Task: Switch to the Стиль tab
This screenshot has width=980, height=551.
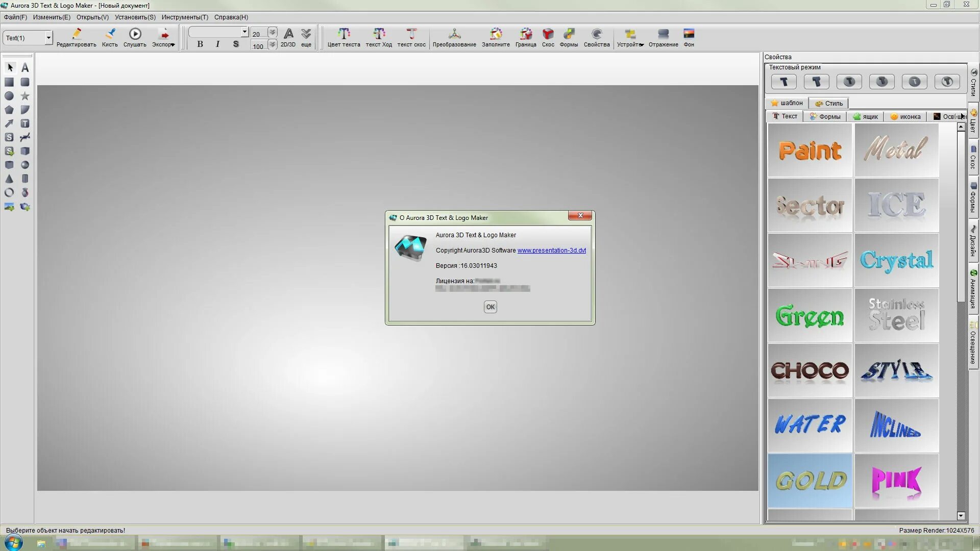Action: 829,103
